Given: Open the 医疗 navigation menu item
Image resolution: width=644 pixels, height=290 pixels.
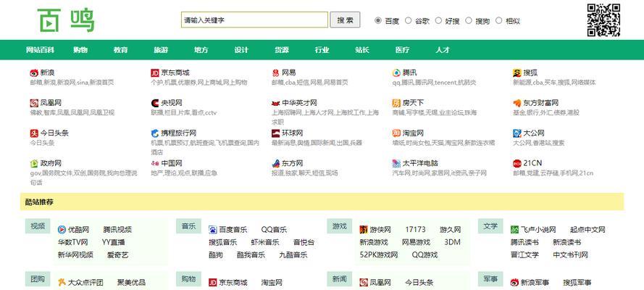Looking at the screenshot, I should [403, 50].
